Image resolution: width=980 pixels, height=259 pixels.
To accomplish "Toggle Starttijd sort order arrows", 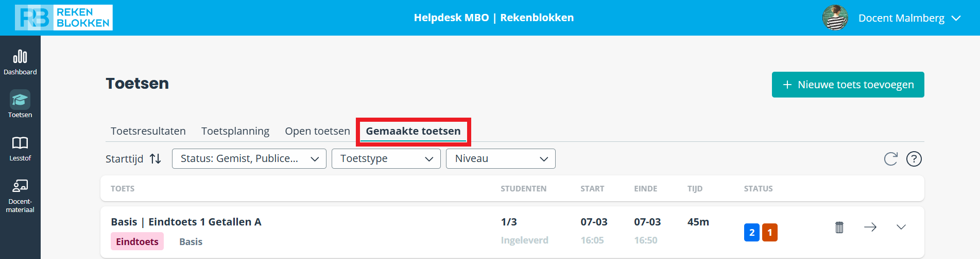I will [x=156, y=159].
